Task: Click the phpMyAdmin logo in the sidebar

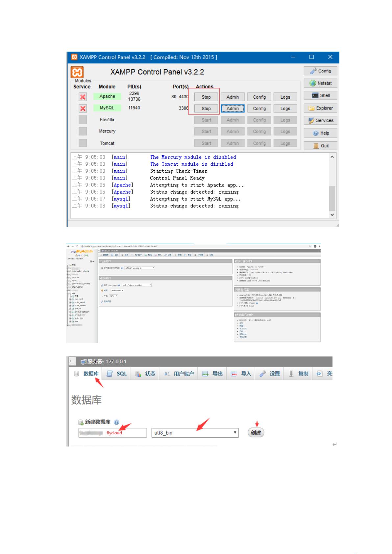Action: point(82,252)
